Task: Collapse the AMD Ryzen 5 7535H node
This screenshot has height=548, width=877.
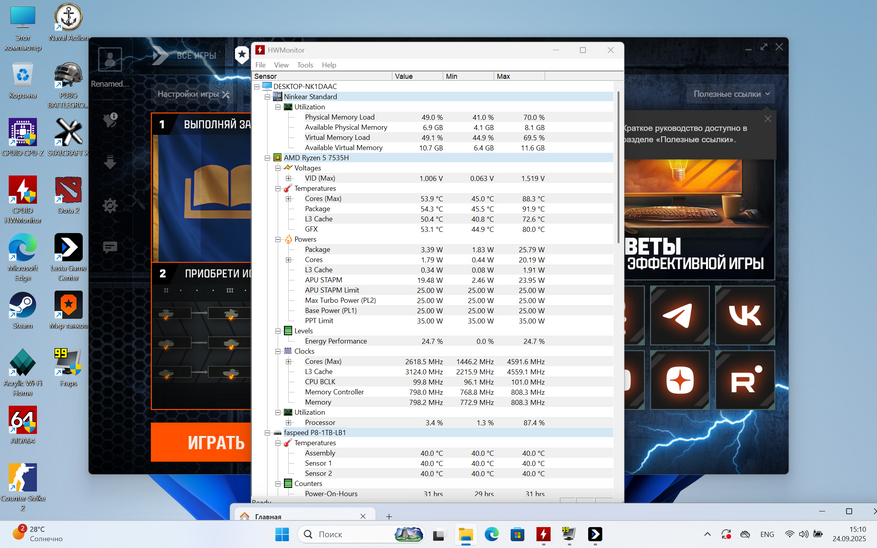Action: pos(267,158)
